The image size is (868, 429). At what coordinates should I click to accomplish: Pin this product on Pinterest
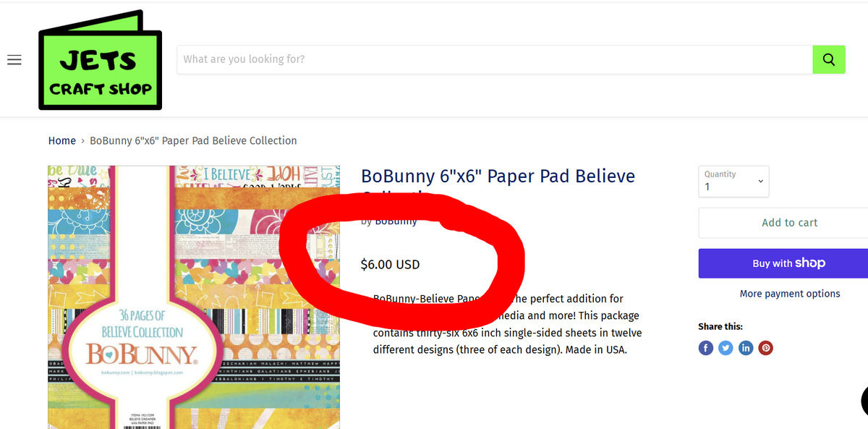(766, 348)
